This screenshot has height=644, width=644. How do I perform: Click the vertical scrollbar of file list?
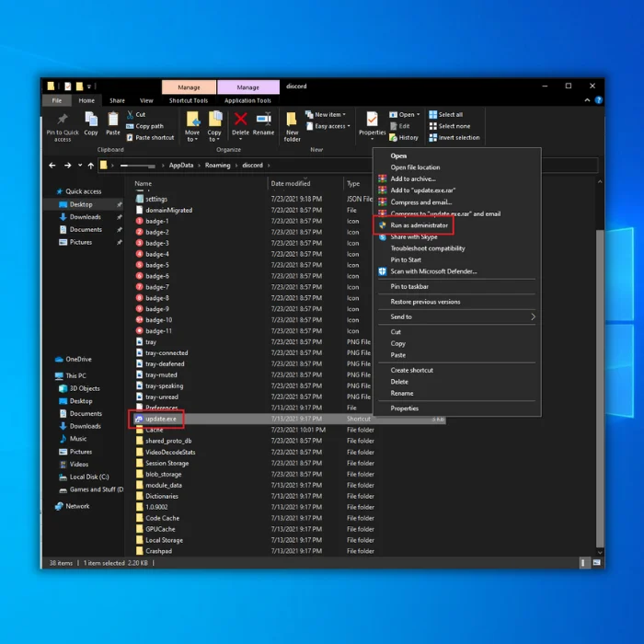[x=600, y=387]
